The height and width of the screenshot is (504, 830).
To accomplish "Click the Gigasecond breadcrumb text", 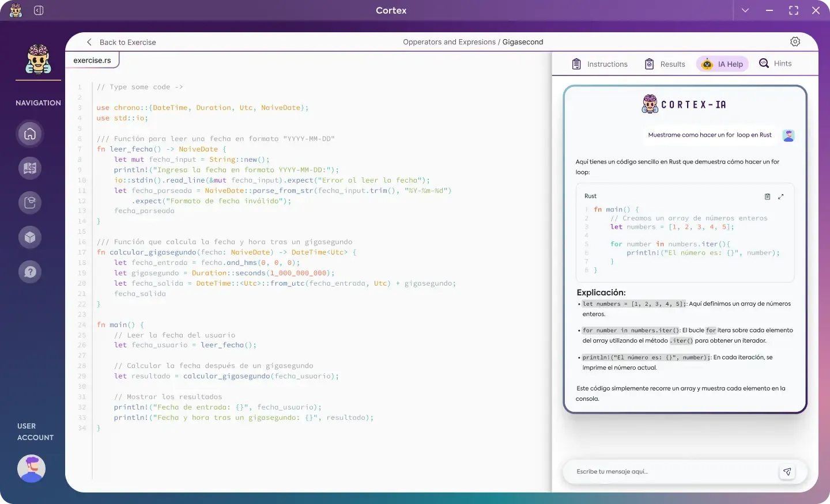I will click(x=523, y=42).
